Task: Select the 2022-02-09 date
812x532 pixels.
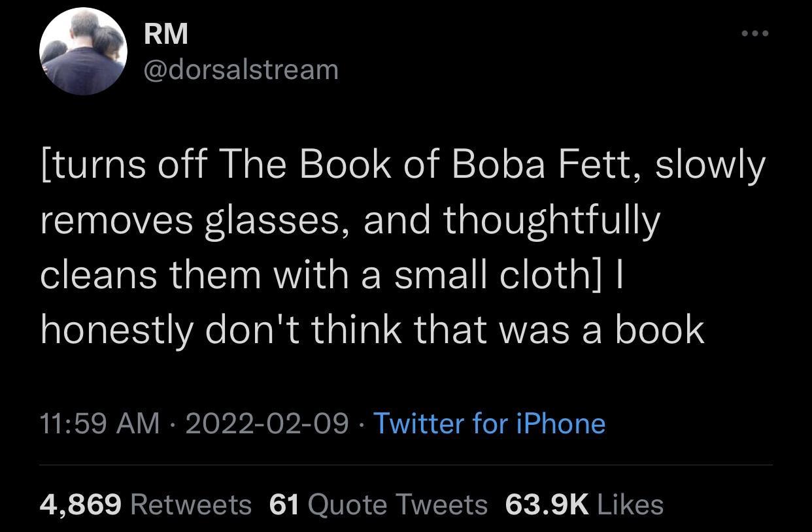Action: pyautogui.click(x=267, y=423)
